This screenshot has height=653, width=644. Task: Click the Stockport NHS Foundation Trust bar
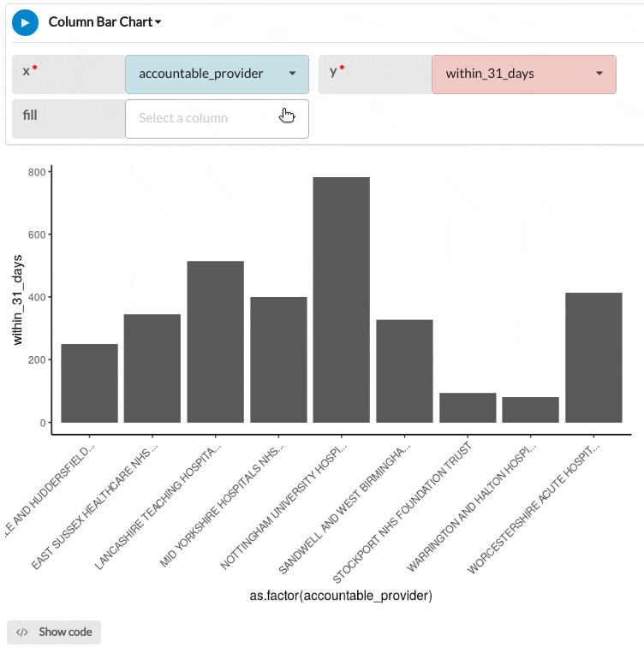(x=468, y=407)
